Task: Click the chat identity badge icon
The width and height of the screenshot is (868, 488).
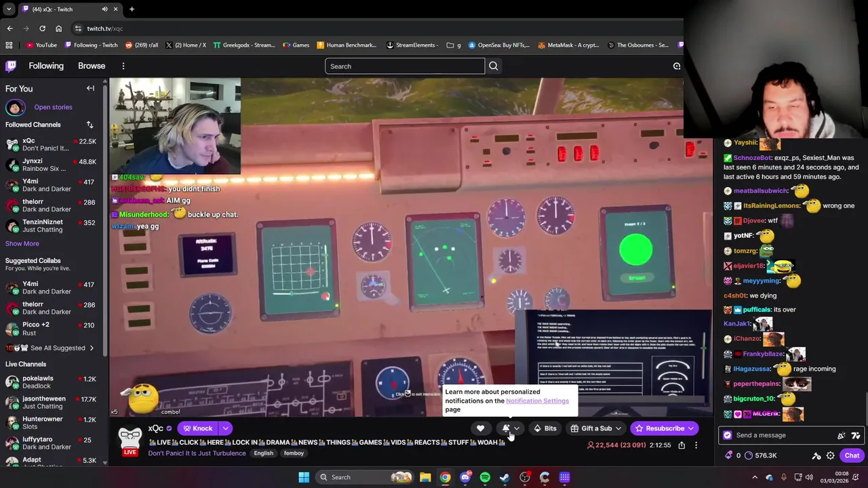Action: (728, 435)
